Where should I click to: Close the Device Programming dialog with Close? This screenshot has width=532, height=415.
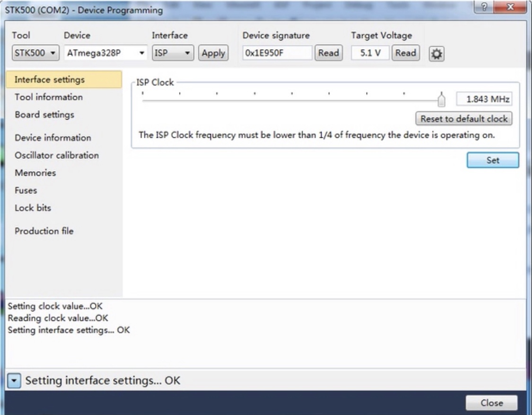[x=492, y=403]
